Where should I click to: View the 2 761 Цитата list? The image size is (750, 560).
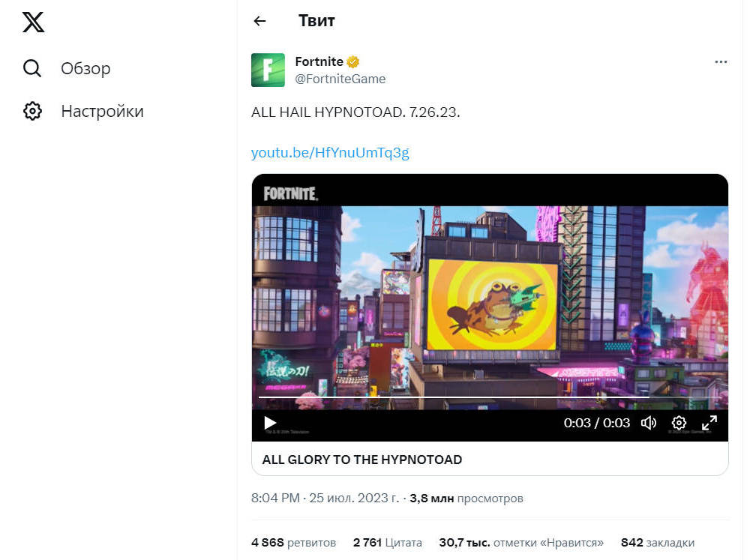pos(388,543)
